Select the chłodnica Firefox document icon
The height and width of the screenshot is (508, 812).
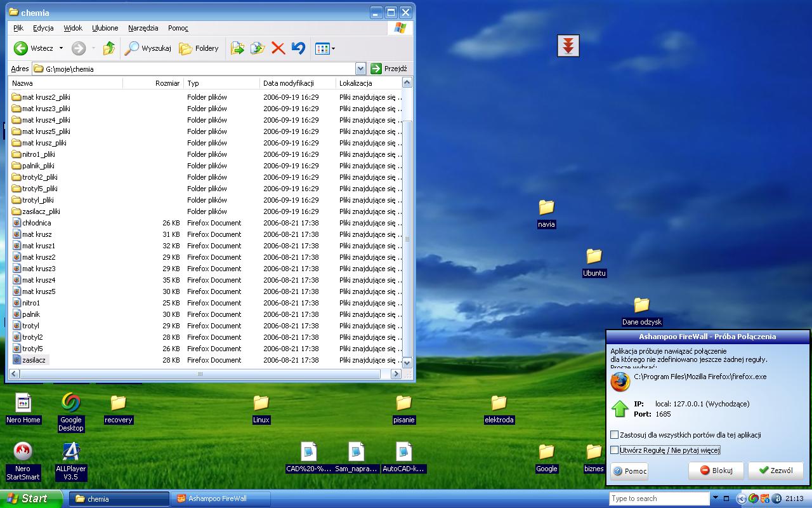[16, 223]
